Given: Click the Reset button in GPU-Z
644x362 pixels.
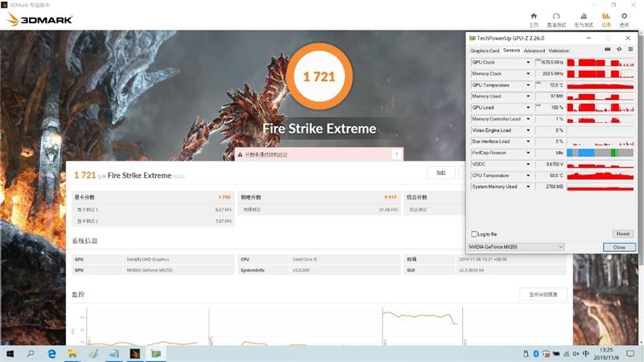Looking at the screenshot, I should click(x=622, y=233).
